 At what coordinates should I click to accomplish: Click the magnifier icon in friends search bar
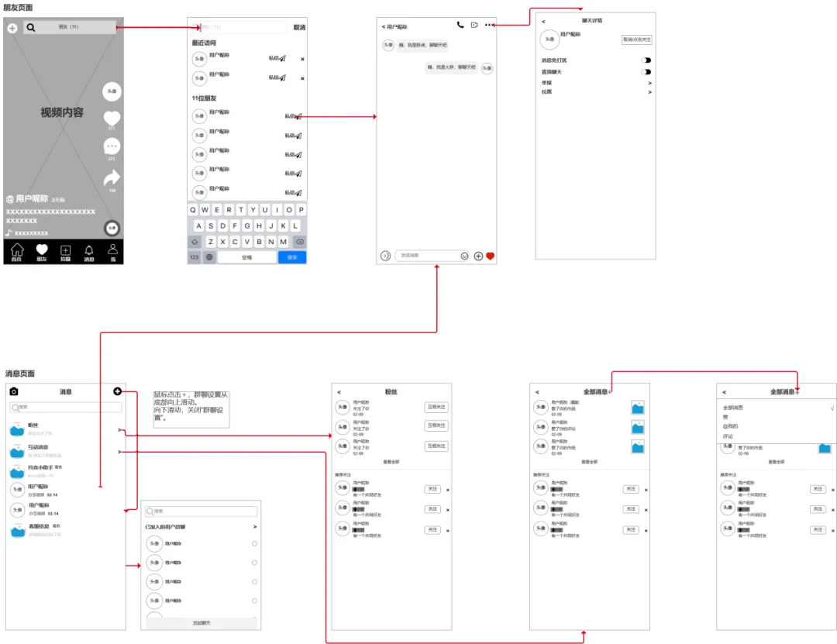tap(31, 27)
